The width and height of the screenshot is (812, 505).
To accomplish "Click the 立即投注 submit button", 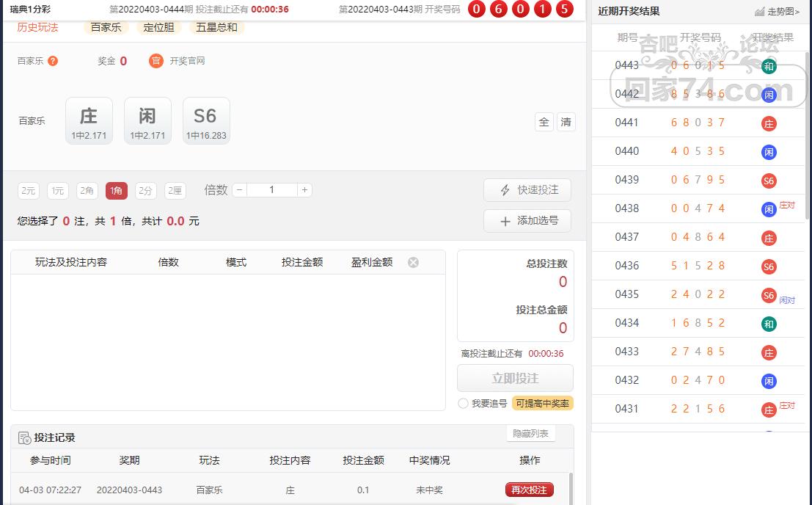I will [x=515, y=378].
